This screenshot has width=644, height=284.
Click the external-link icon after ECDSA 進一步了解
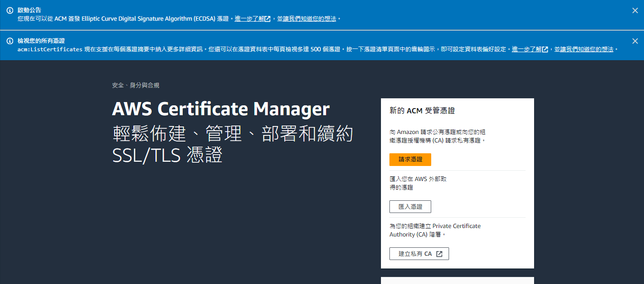click(x=267, y=19)
